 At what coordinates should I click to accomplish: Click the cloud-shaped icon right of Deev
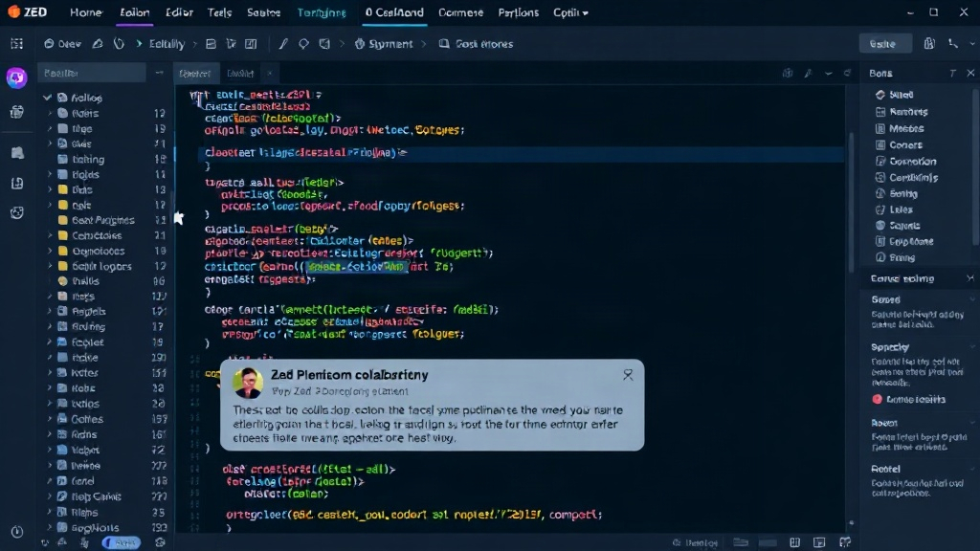(98, 44)
